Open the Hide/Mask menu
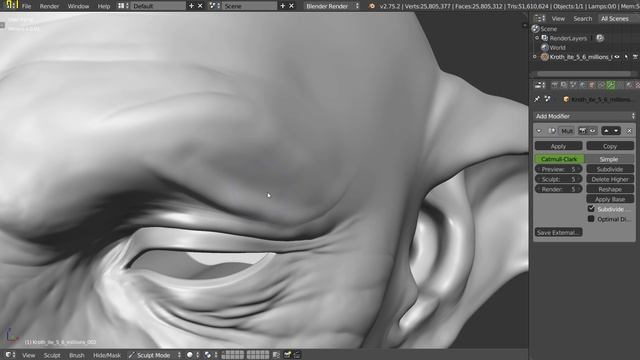Viewport: 640px width, 360px height. (107, 355)
